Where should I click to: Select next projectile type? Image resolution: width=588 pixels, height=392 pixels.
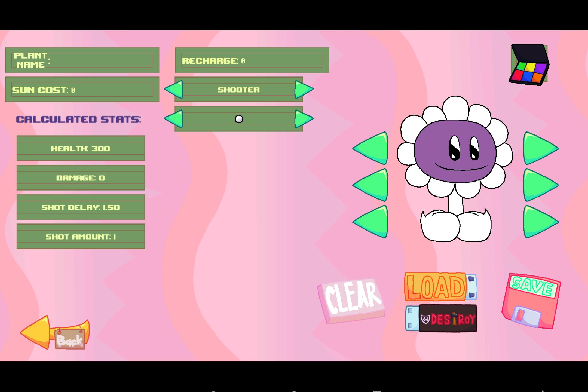click(303, 119)
